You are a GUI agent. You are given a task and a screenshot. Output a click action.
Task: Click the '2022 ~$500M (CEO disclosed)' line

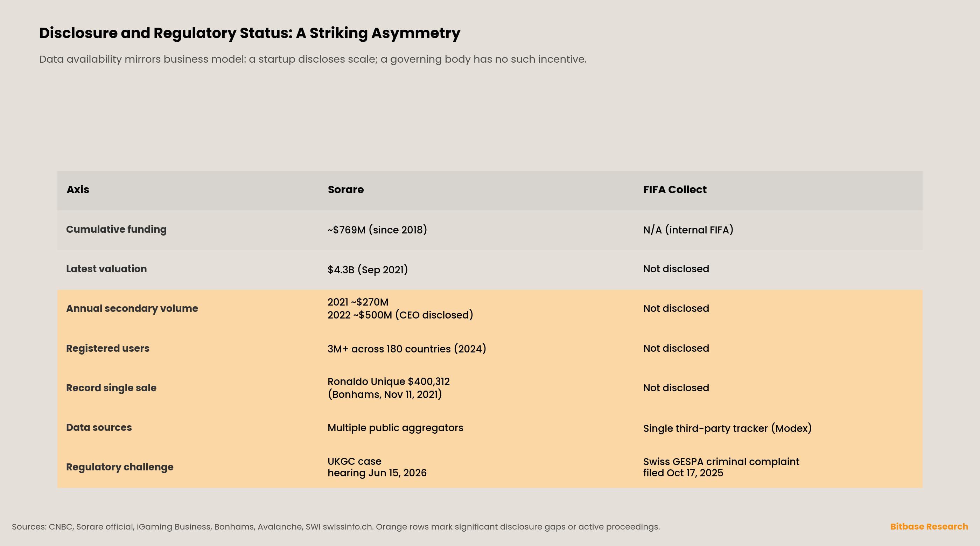[x=400, y=315]
